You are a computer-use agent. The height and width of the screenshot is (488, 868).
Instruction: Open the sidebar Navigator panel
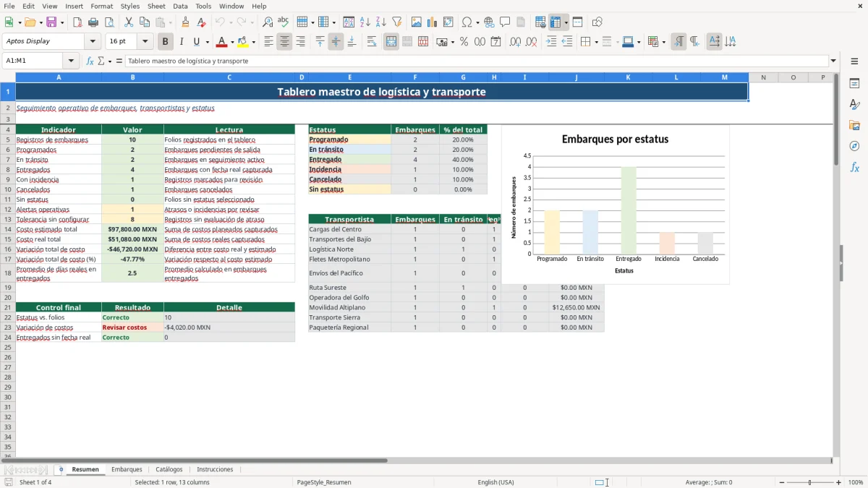coord(854,146)
